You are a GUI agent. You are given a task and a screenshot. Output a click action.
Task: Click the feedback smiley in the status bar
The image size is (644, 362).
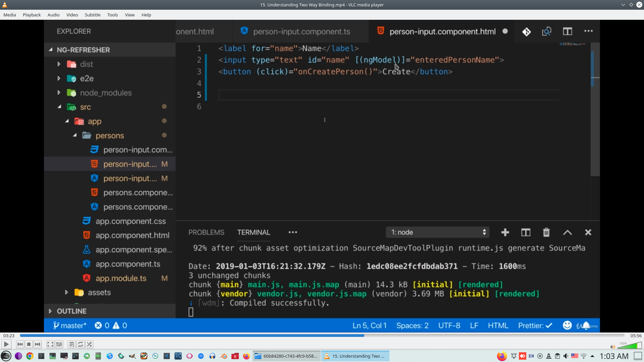tap(567, 325)
